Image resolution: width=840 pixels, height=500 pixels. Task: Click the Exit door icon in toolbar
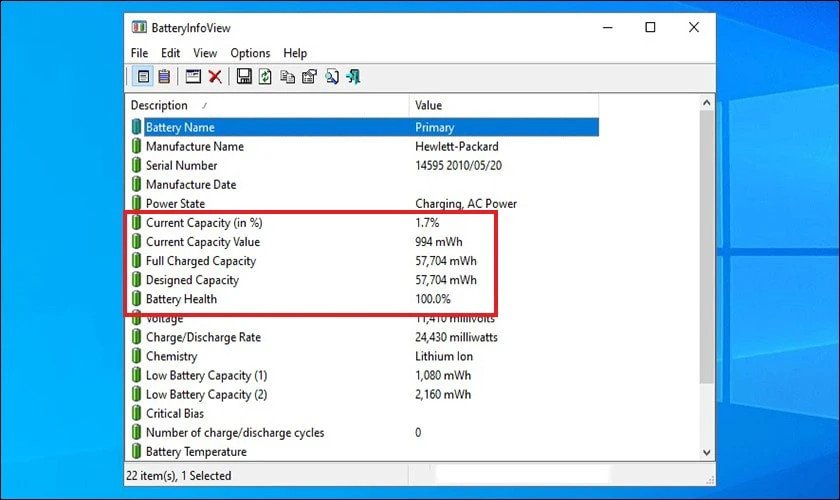(353, 77)
